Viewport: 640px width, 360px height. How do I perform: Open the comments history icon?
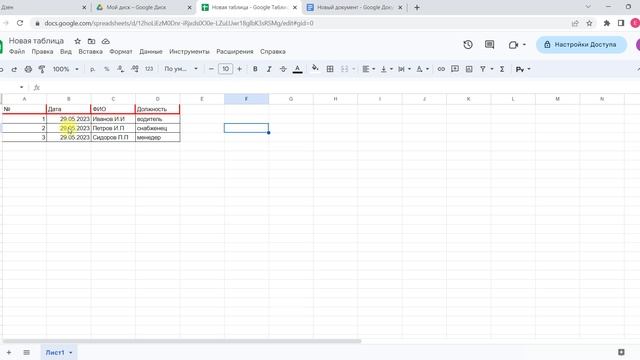pyautogui.click(x=489, y=44)
